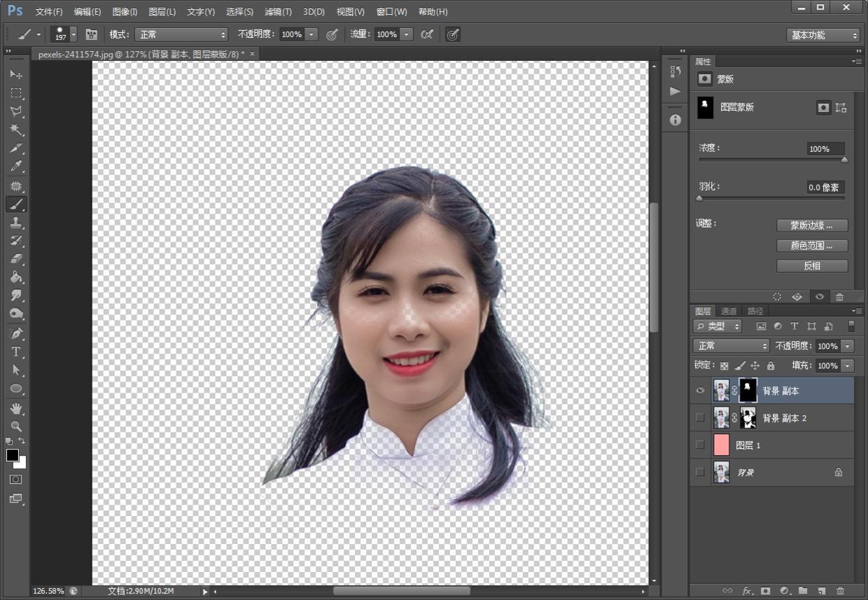Select the Eyedropper tool
The width and height of the screenshot is (868, 600).
[x=16, y=167]
